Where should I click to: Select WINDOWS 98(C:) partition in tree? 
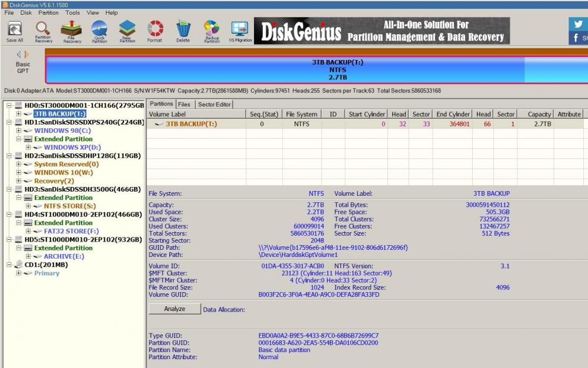pos(63,131)
